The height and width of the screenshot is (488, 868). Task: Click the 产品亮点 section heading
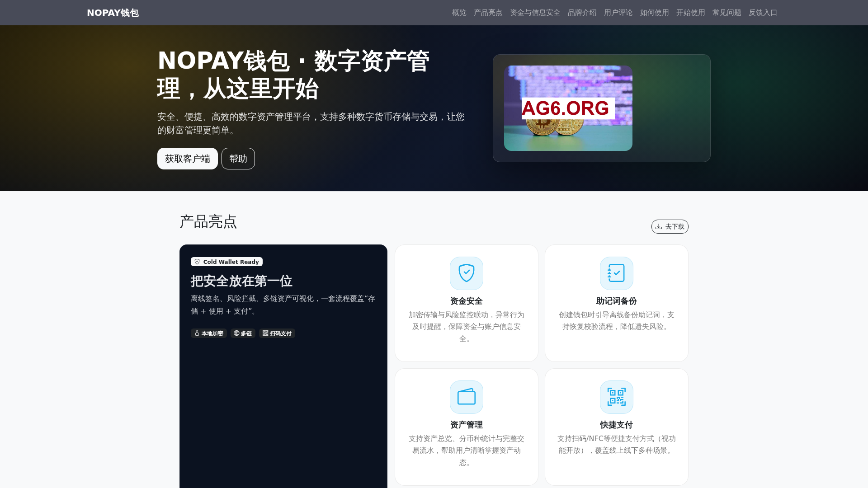(x=208, y=222)
